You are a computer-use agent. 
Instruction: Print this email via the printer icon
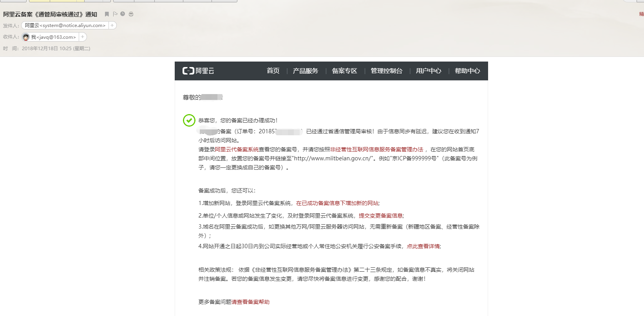point(131,14)
